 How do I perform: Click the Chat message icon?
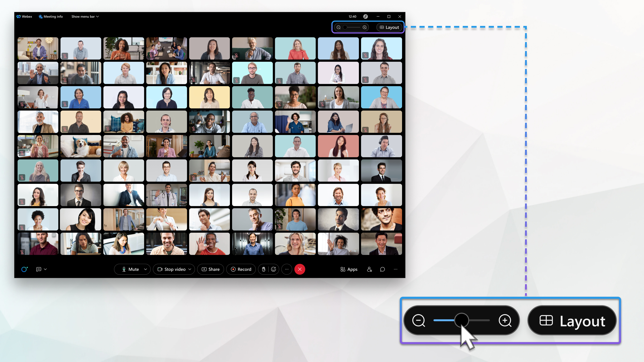[382, 269]
